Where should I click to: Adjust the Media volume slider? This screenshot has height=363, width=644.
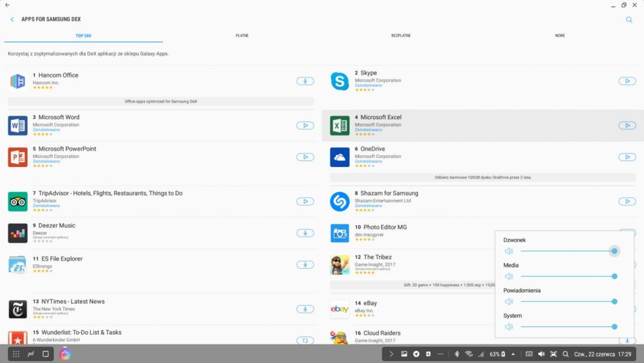click(569, 276)
